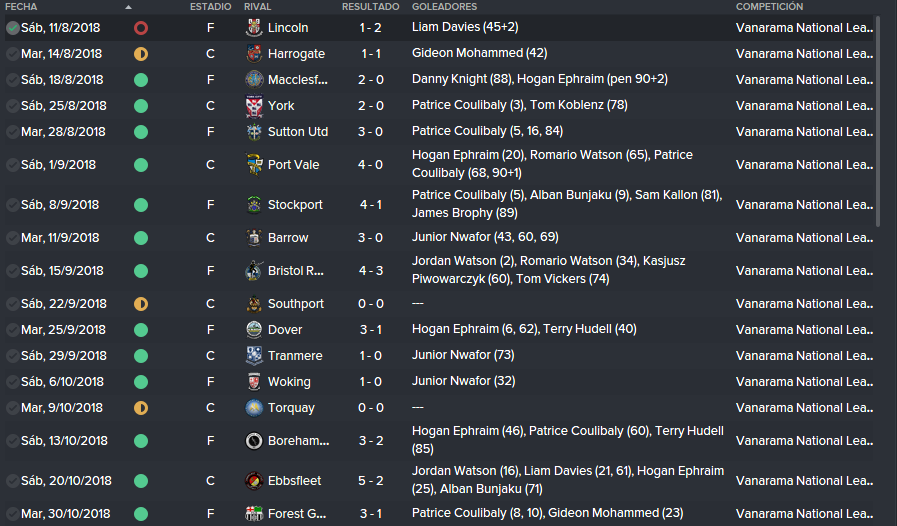Sort by the COMPETICIÓN column header
The height and width of the screenshot is (526, 897).
point(769,7)
